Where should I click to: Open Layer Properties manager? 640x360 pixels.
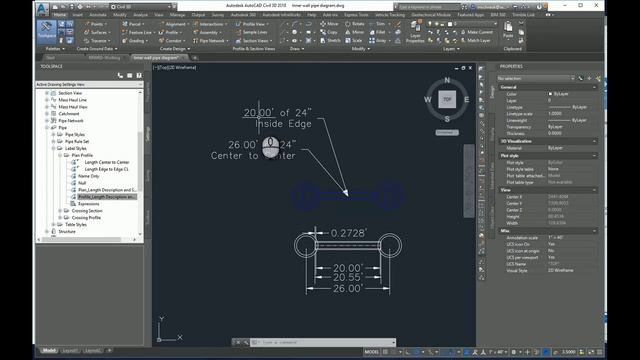click(x=415, y=31)
